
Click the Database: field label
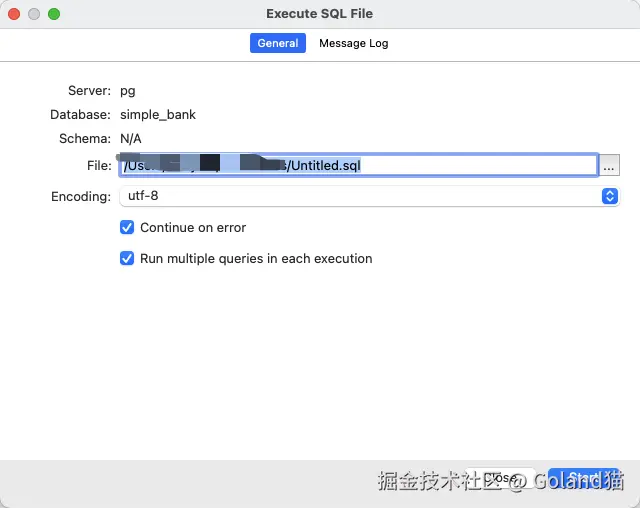coord(80,115)
